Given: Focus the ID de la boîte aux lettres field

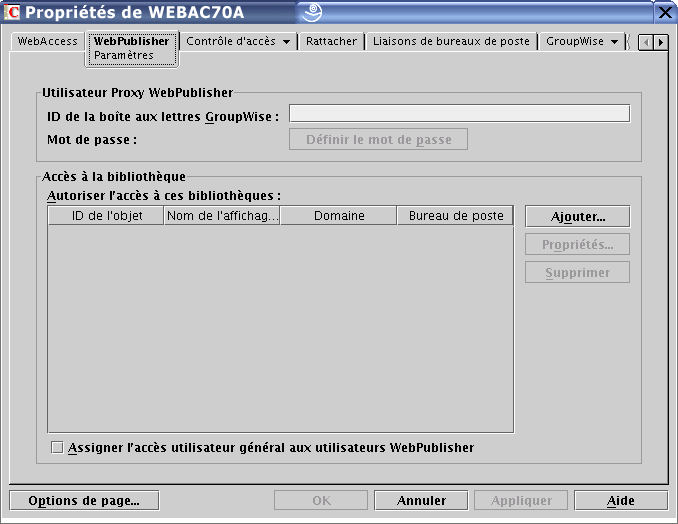Looking at the screenshot, I should 460,114.
